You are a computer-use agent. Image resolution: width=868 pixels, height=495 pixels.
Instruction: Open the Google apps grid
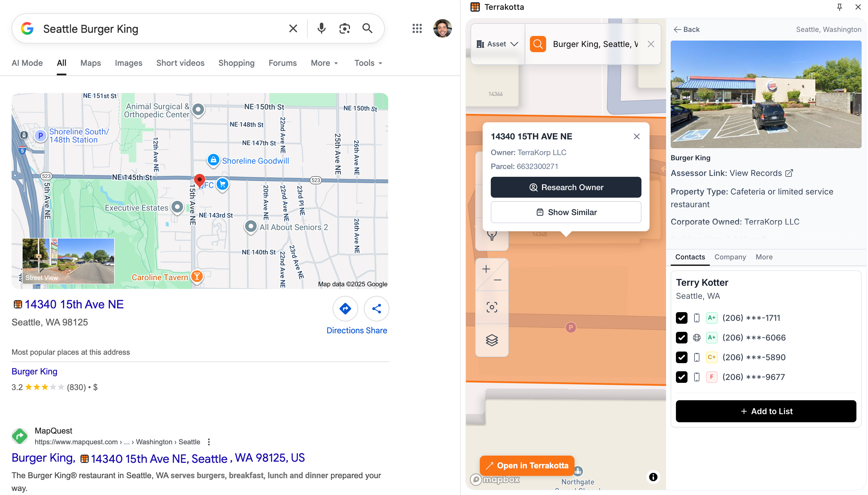(417, 29)
